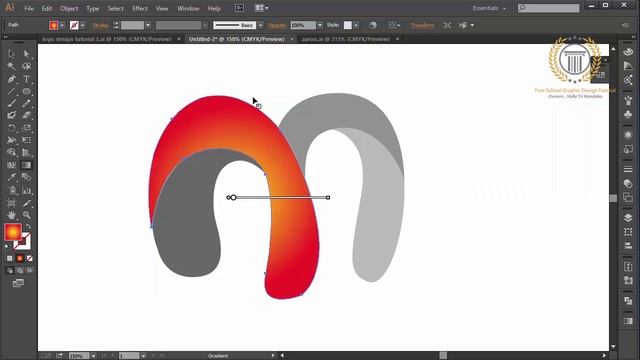Select the Pencil tool
The image size is (640, 360).
pyautogui.click(x=27, y=103)
